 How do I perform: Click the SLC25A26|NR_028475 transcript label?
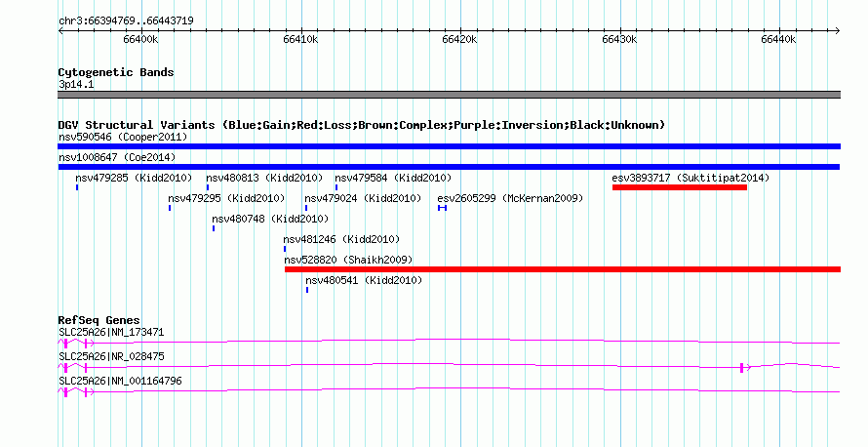coord(111,356)
